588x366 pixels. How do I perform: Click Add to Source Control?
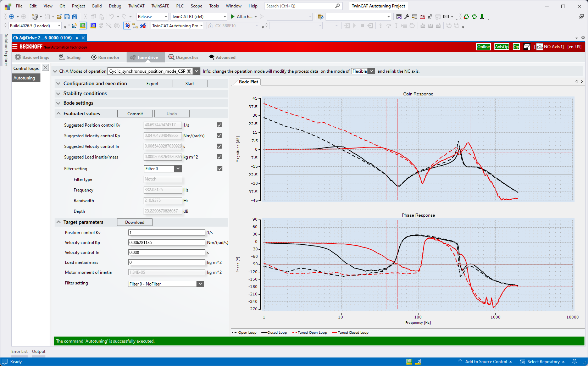485,362
